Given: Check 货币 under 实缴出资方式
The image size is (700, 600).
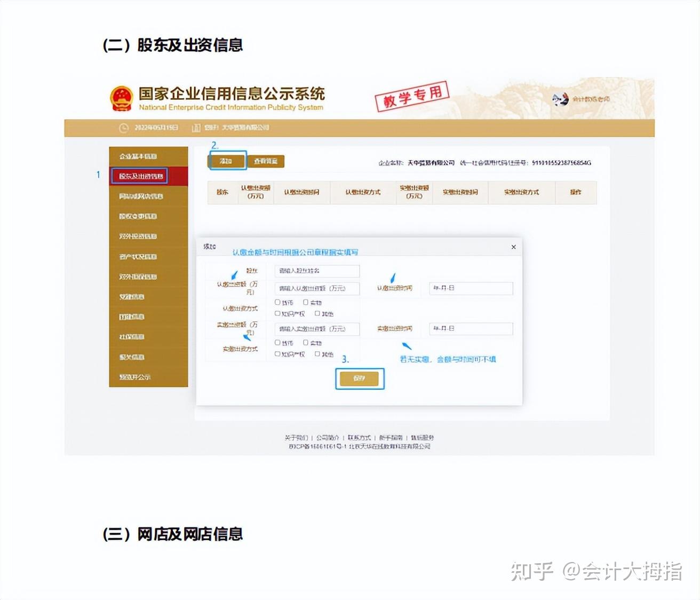Looking at the screenshot, I should click(x=277, y=343).
